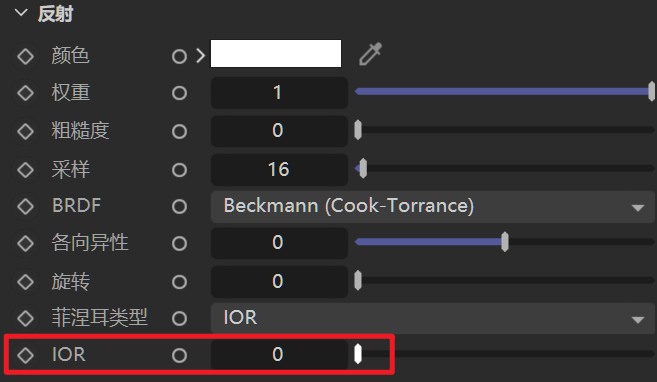Open the 菲涅耳类型 IOR dropdown
The width and height of the screenshot is (657, 382).
click(x=432, y=318)
